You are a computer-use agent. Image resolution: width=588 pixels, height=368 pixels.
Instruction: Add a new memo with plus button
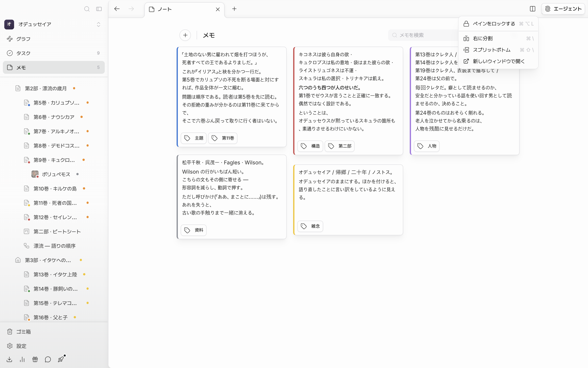[x=185, y=35]
